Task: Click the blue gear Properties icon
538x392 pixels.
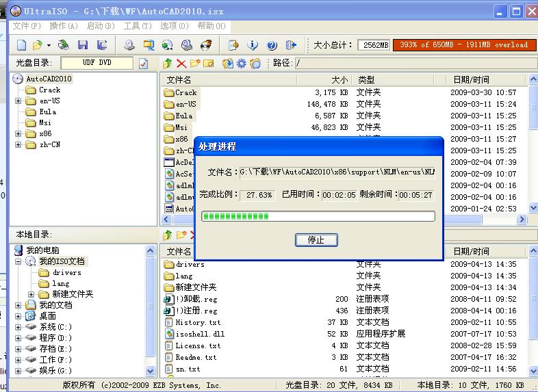Action: [242, 64]
